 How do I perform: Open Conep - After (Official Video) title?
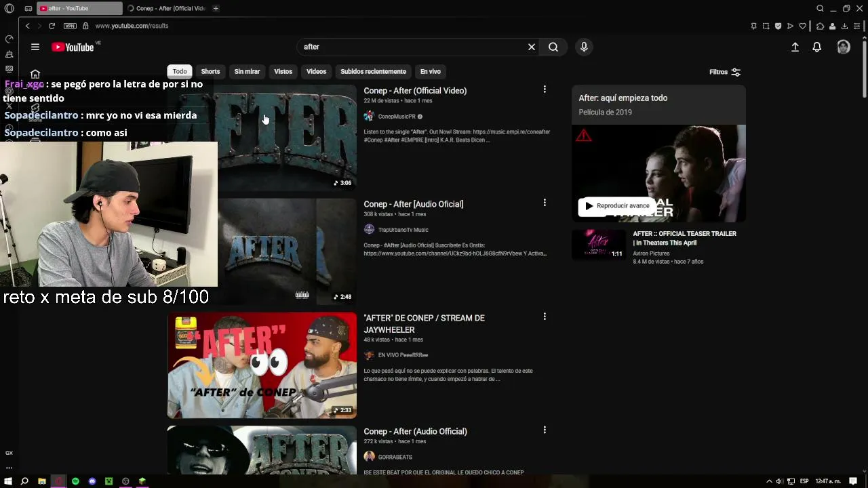pos(415,91)
